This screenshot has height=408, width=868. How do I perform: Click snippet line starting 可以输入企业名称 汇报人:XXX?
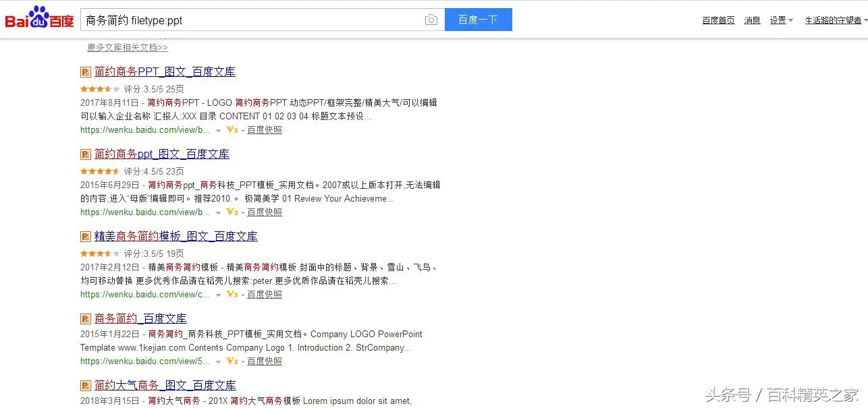(x=226, y=116)
